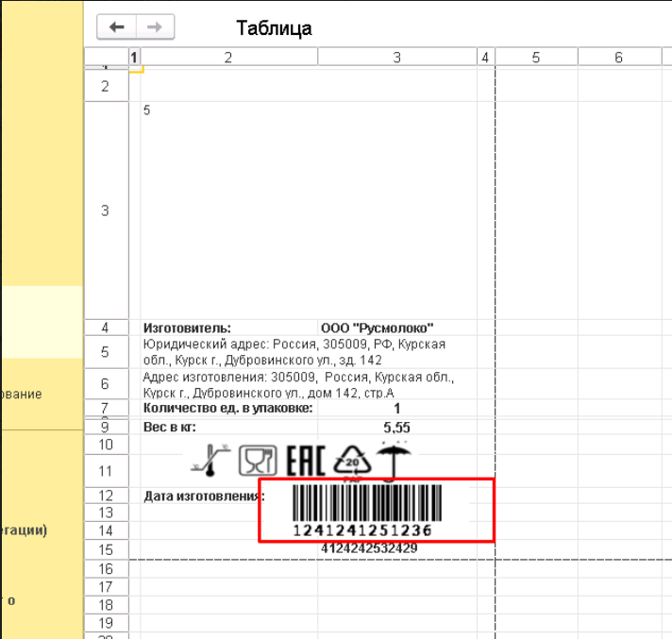Select column header 6
The width and height of the screenshot is (672, 639).
(x=619, y=57)
